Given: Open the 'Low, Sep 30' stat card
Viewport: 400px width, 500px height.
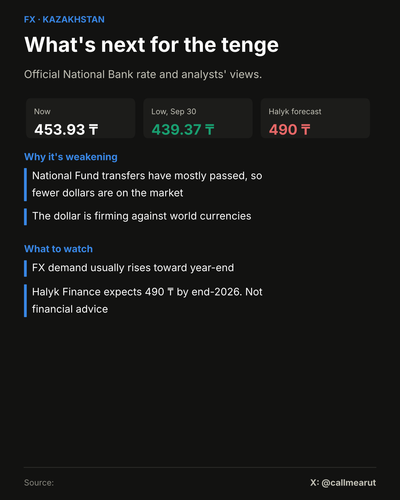Looking at the screenshot, I should (x=198, y=118).
